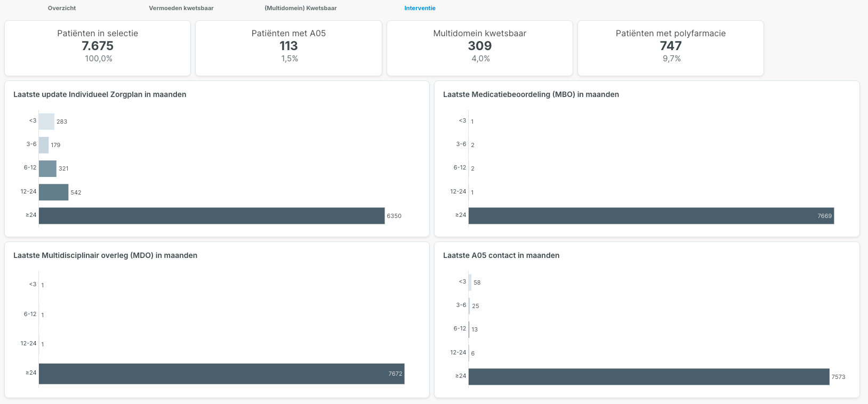Select the 3-6 bar in Zorgplan chart
Image resolution: width=868 pixels, height=404 pixels.
44,145
